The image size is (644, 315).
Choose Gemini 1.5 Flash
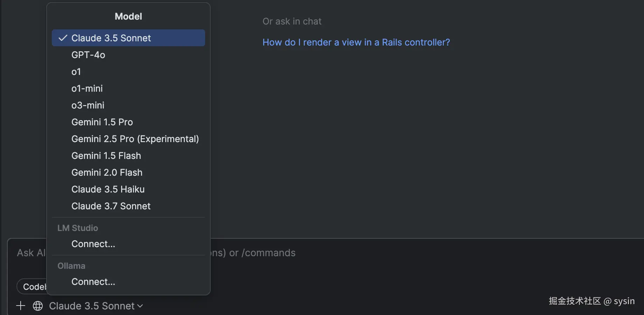[x=106, y=156]
